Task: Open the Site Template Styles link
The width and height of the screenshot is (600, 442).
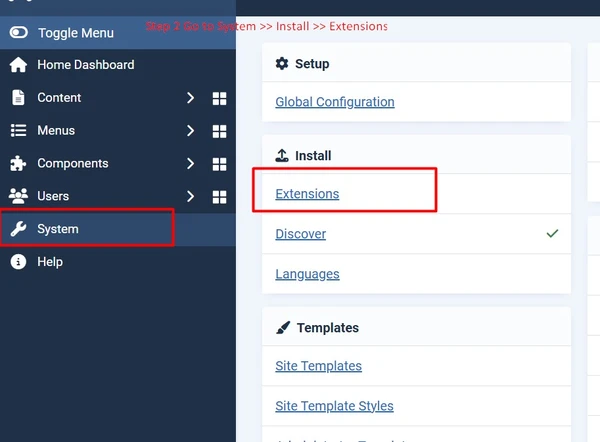Action: [334, 406]
